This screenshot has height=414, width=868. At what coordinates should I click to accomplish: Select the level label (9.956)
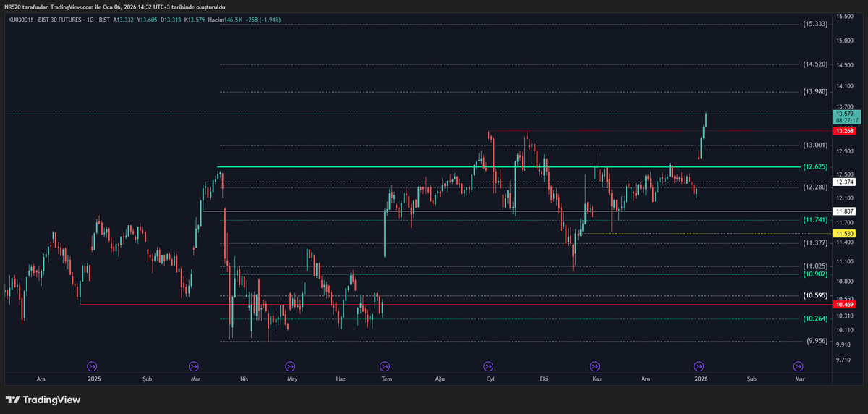click(x=817, y=341)
